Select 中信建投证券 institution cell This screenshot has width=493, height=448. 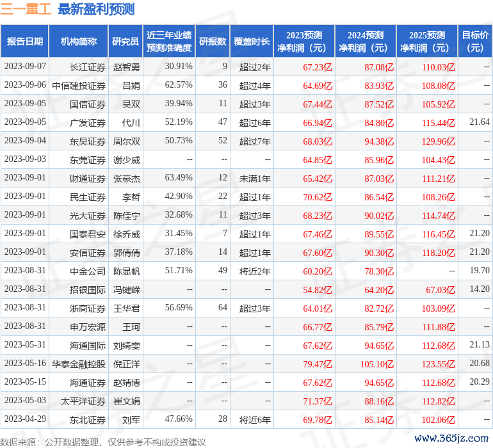tap(79, 86)
